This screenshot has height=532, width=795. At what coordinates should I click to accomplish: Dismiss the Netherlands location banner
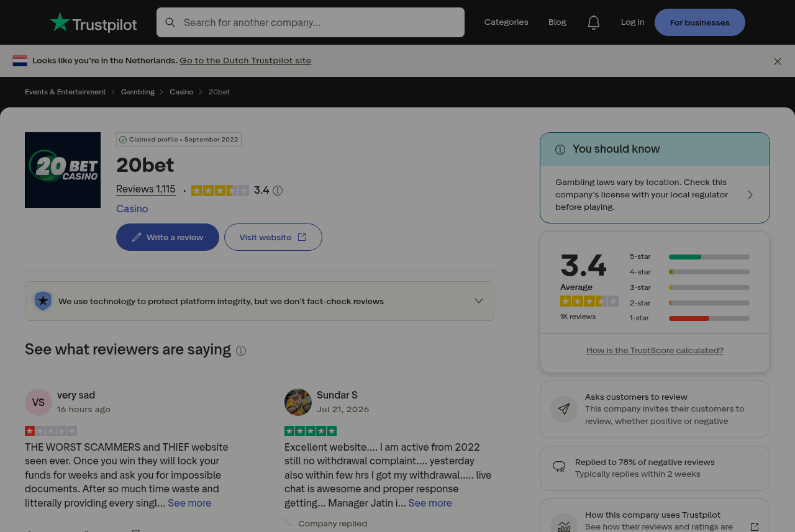pyautogui.click(x=778, y=61)
